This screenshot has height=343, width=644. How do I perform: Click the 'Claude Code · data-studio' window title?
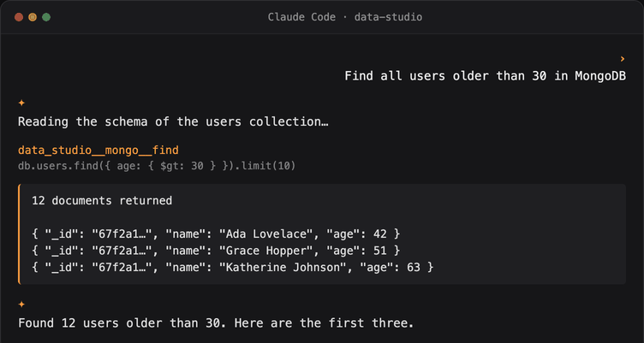coord(345,17)
